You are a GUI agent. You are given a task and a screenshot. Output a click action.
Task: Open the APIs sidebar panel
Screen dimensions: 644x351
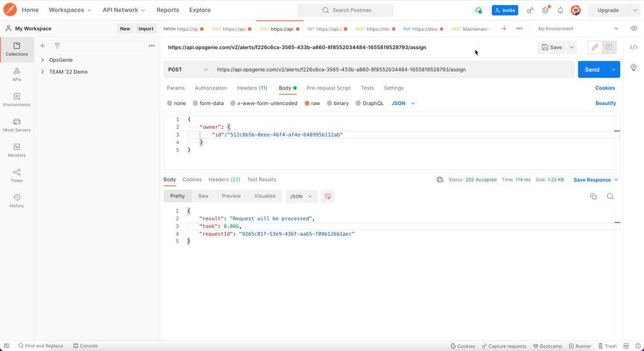17,75
